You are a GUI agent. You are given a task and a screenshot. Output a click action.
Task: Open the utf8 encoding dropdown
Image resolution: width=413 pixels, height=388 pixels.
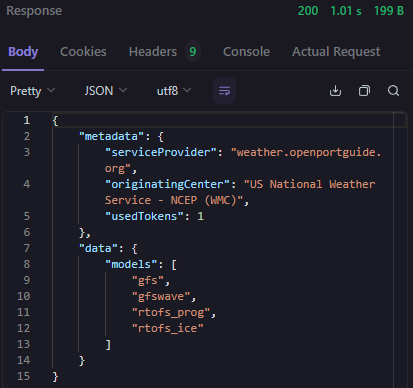[174, 91]
